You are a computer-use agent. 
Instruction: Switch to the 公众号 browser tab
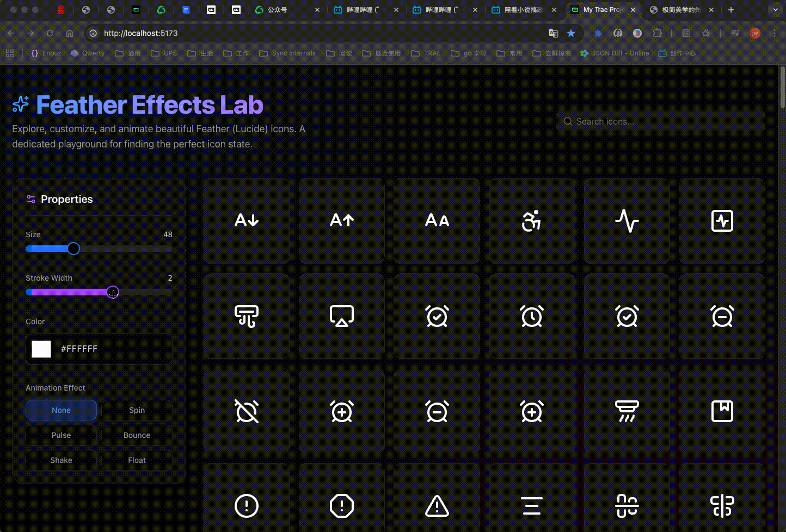pos(278,10)
